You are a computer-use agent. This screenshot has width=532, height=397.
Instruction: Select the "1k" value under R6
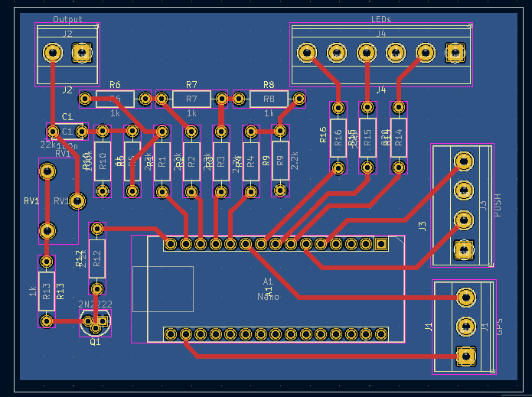point(115,113)
